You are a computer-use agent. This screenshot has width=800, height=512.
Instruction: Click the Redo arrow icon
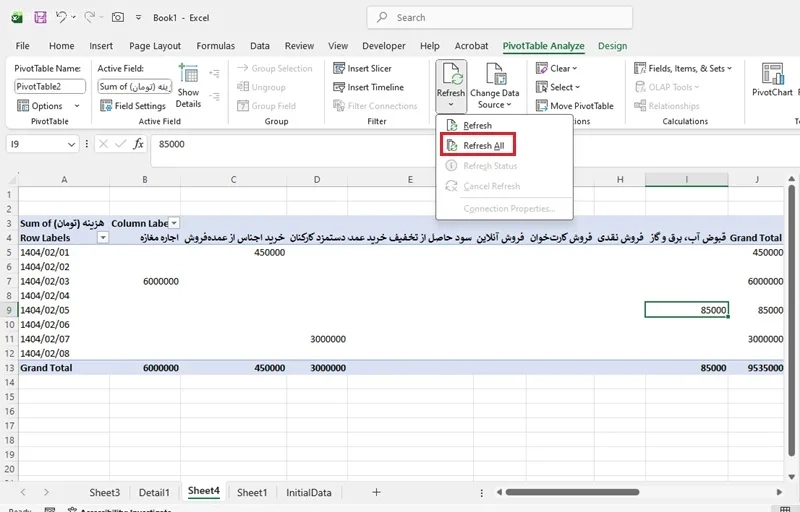(x=90, y=17)
